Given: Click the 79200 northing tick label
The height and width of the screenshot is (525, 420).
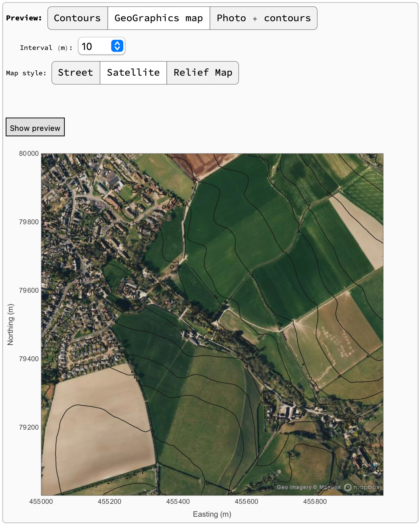Looking at the screenshot, I should [x=29, y=427].
